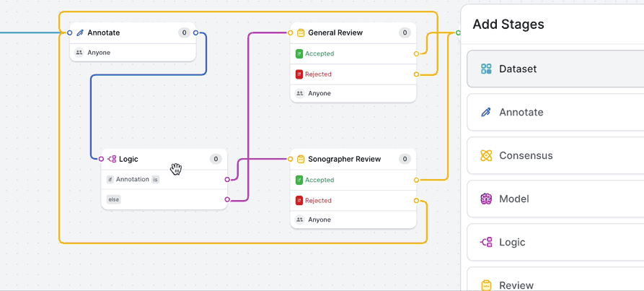
Task: Add a Review stage from the panel
Action: (555, 279)
